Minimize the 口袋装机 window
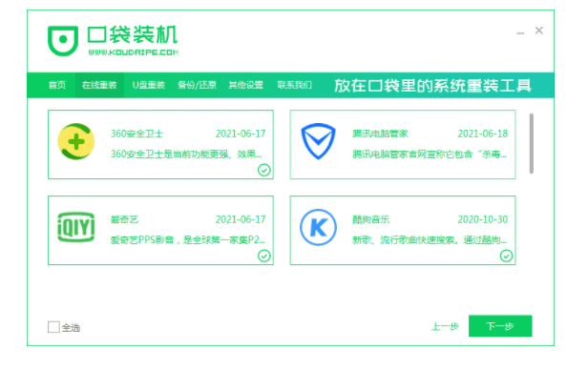Image resolution: width=588 pixels, height=370 pixels. click(x=520, y=32)
